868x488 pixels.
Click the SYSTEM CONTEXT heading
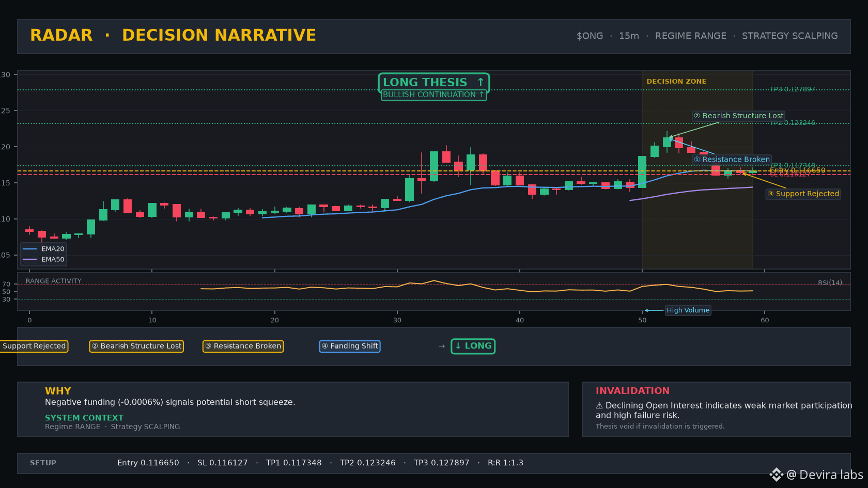tap(84, 418)
